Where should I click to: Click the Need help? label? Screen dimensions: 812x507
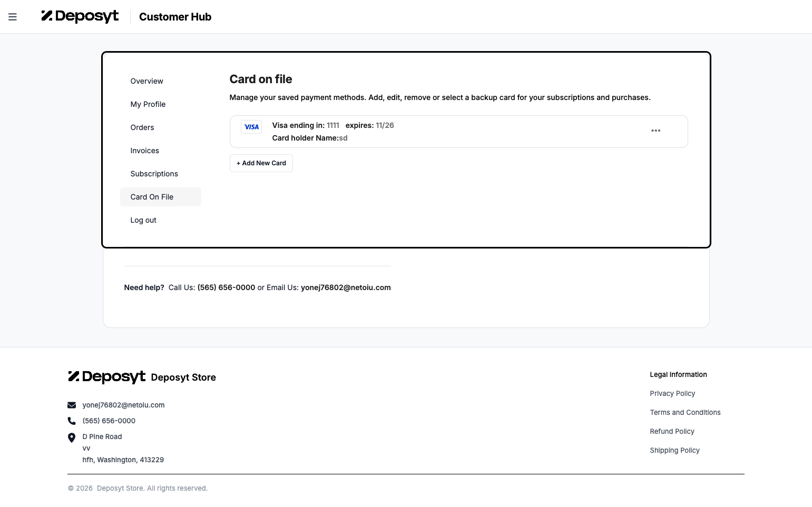pyautogui.click(x=144, y=287)
